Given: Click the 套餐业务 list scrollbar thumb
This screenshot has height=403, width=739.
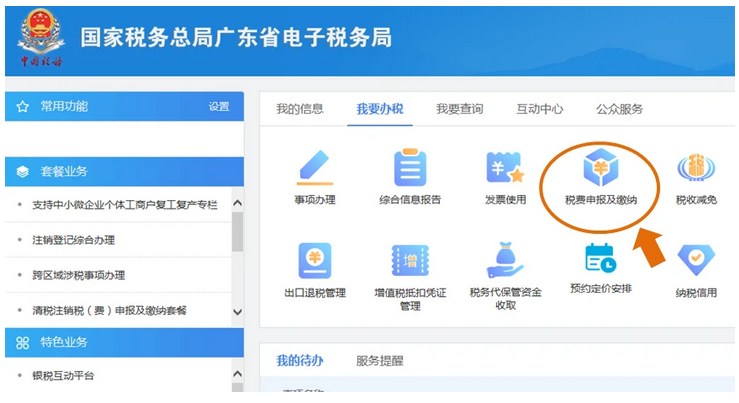Looking at the screenshot, I should (238, 231).
